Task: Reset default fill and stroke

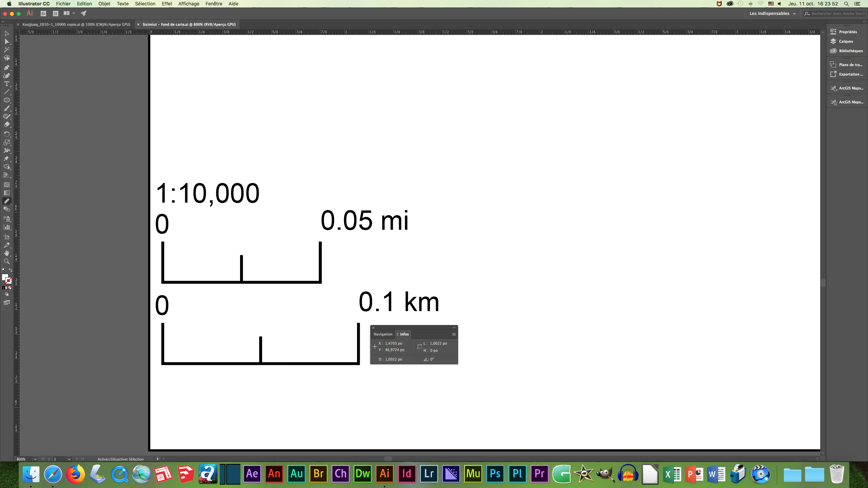Action: tap(3, 270)
